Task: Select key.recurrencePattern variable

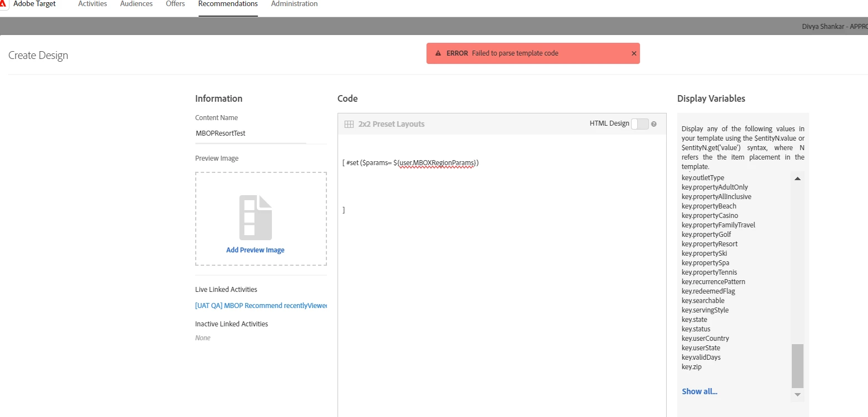Action: tap(713, 282)
